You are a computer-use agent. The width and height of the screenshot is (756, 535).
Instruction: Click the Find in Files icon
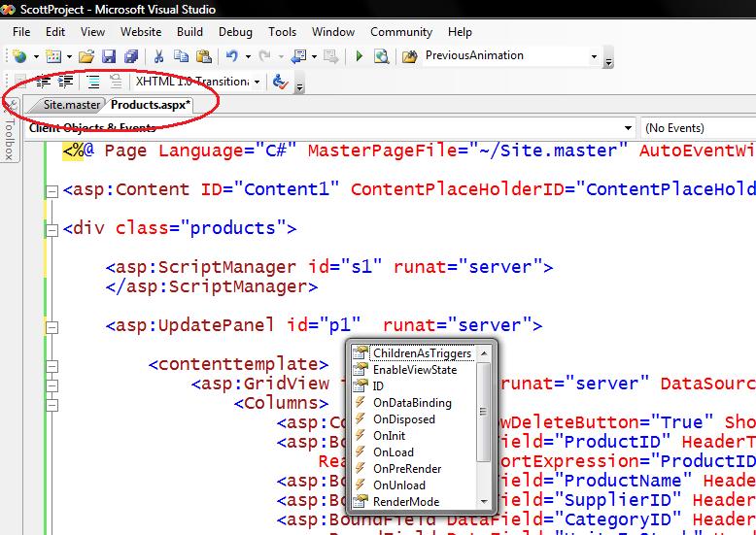(409, 57)
